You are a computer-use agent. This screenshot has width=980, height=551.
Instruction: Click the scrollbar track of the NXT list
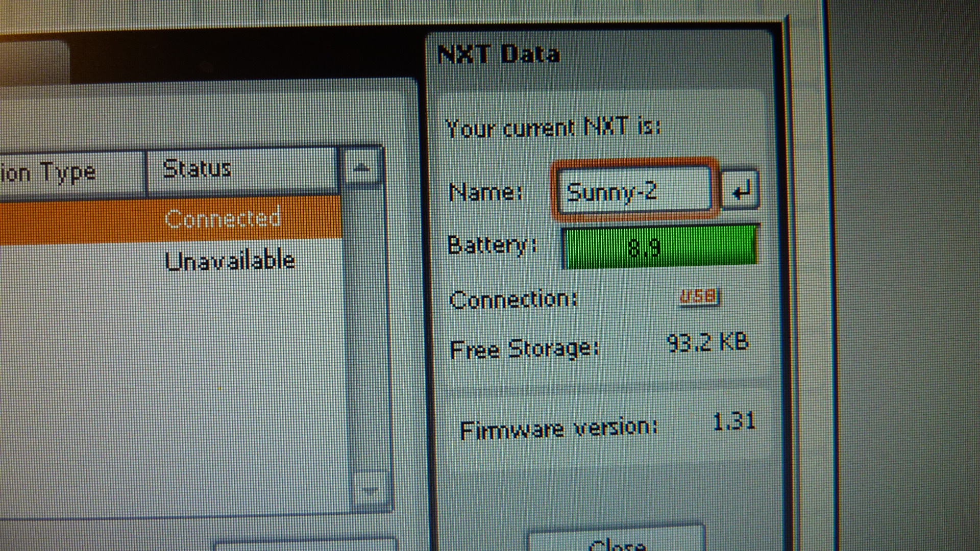(x=365, y=332)
